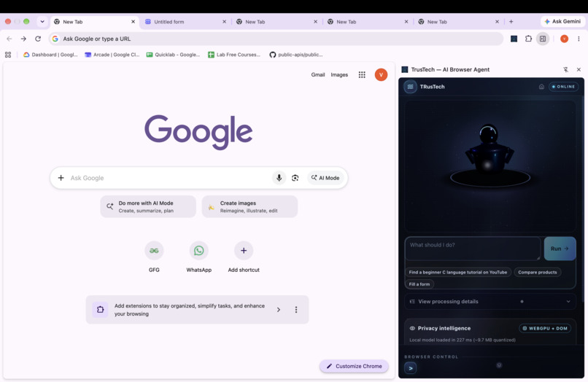Focus the address bar
This screenshot has height=382, width=588.
point(276,39)
